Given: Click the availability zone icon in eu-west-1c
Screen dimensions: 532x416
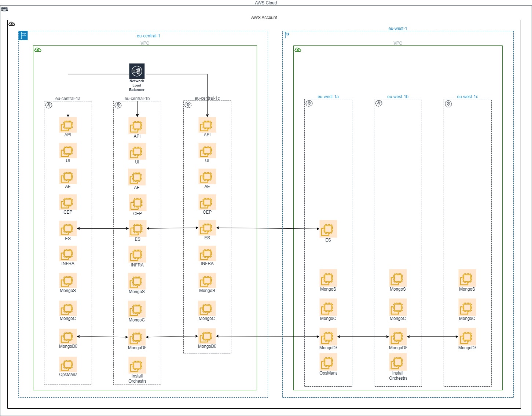Looking at the screenshot, I should click(449, 104).
